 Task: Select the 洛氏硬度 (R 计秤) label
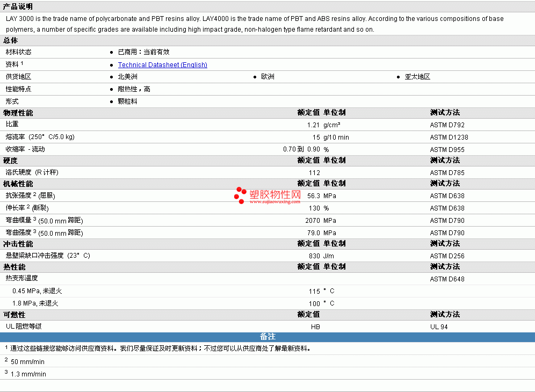pyautogui.click(x=32, y=172)
